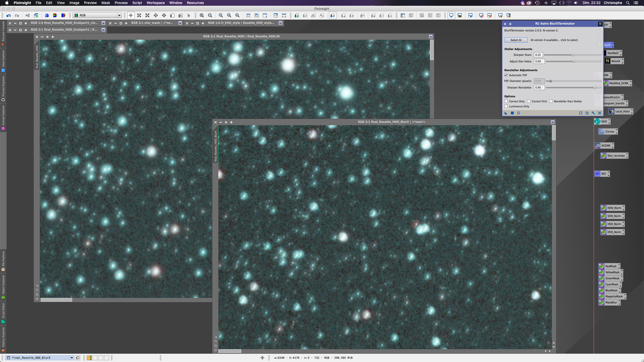Shade the BlurXTerminator window with the collapse arrow
This screenshot has height=362, width=644.
coord(510,24)
